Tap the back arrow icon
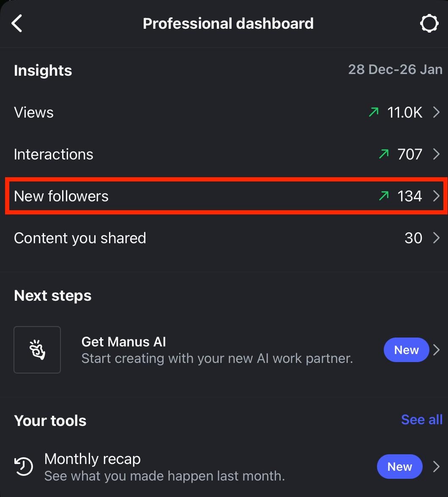 click(17, 24)
